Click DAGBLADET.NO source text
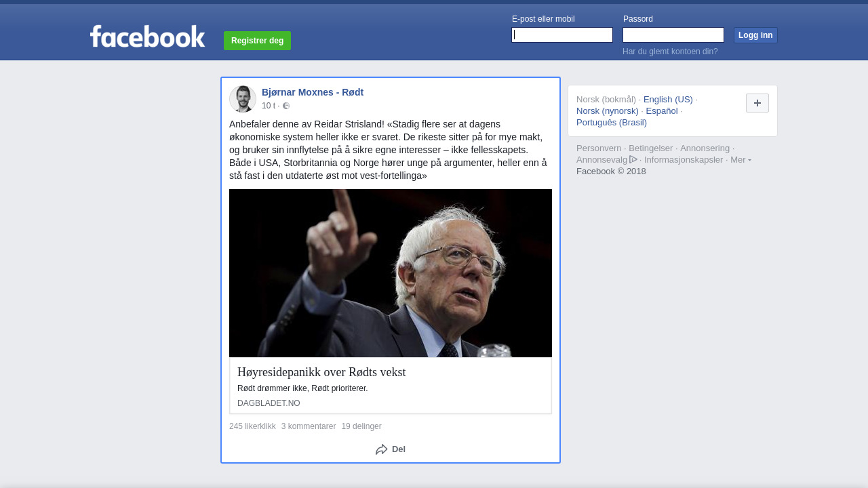 pyautogui.click(x=269, y=403)
